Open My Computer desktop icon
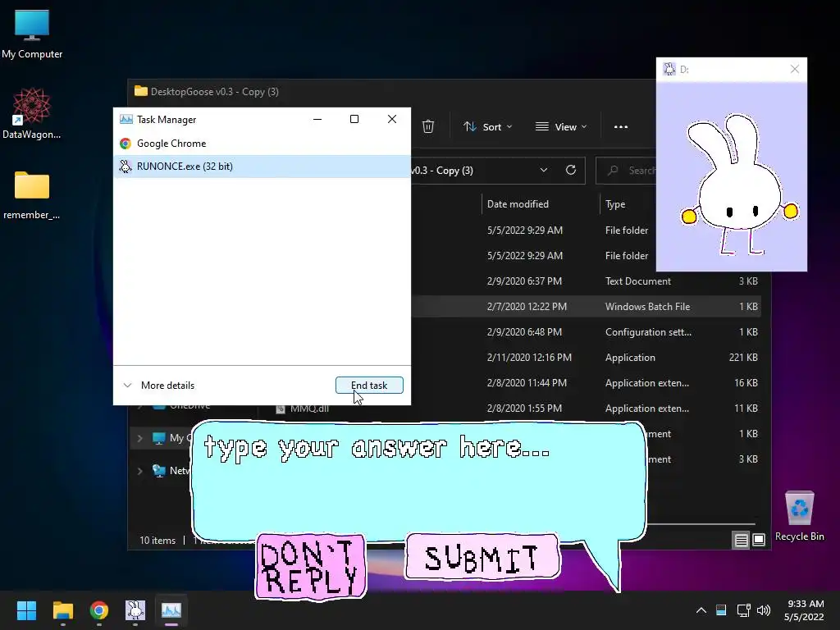This screenshot has height=630, width=840. [32, 34]
